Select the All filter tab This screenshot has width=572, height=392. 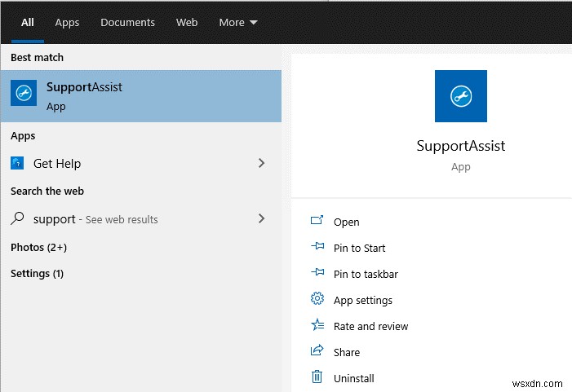(28, 22)
